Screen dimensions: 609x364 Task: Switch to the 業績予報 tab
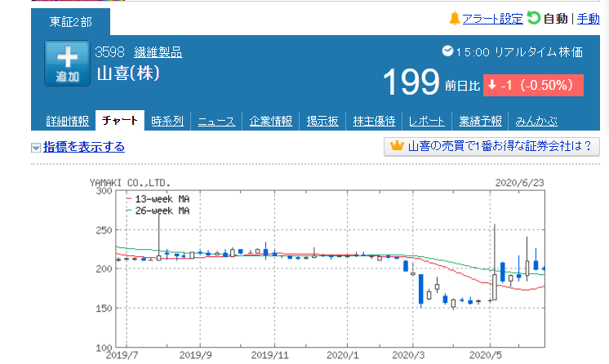(481, 122)
